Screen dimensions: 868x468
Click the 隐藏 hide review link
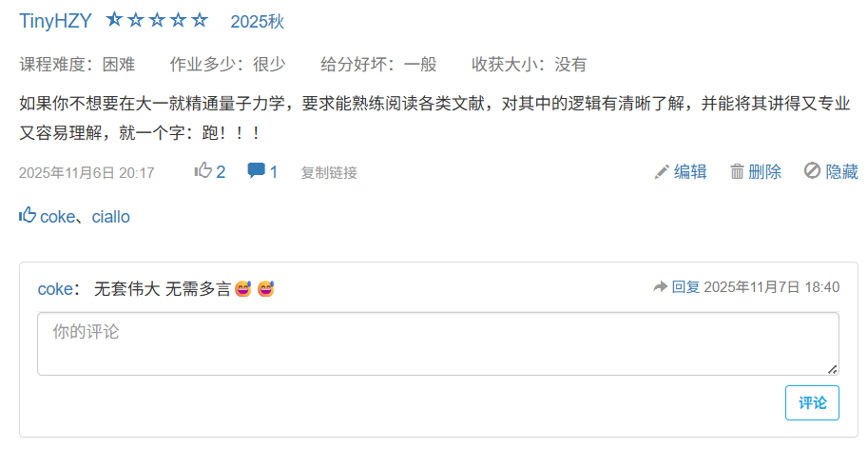pos(841,171)
